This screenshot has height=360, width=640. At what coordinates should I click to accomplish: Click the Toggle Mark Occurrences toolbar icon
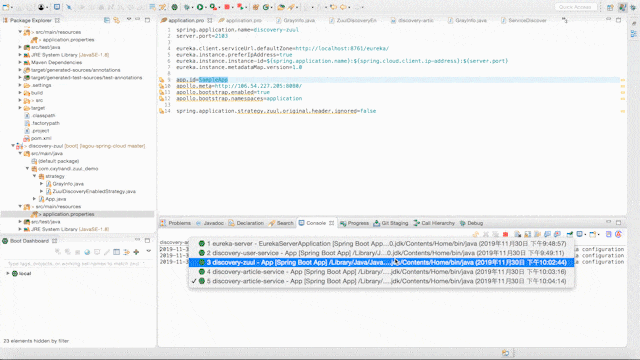162,7
